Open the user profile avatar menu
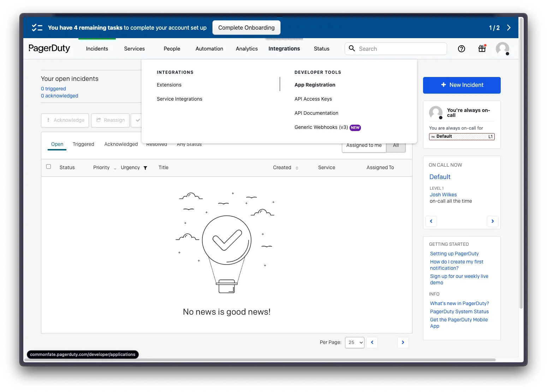 (x=502, y=49)
